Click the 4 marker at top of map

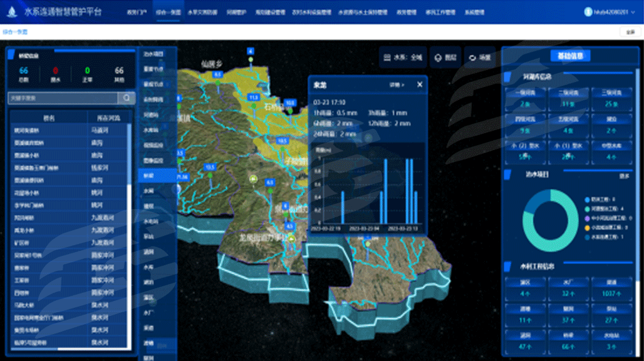point(251,51)
